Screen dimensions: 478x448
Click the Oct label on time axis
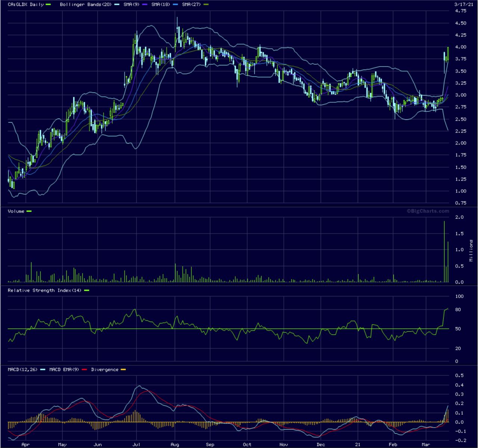click(x=247, y=445)
